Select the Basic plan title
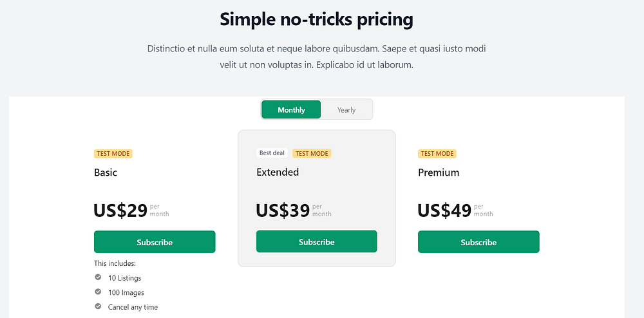The image size is (644, 318). coord(106,173)
